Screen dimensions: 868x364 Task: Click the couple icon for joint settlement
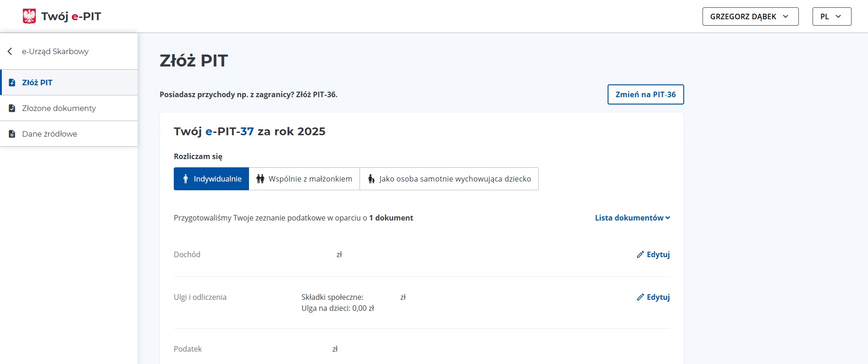260,179
